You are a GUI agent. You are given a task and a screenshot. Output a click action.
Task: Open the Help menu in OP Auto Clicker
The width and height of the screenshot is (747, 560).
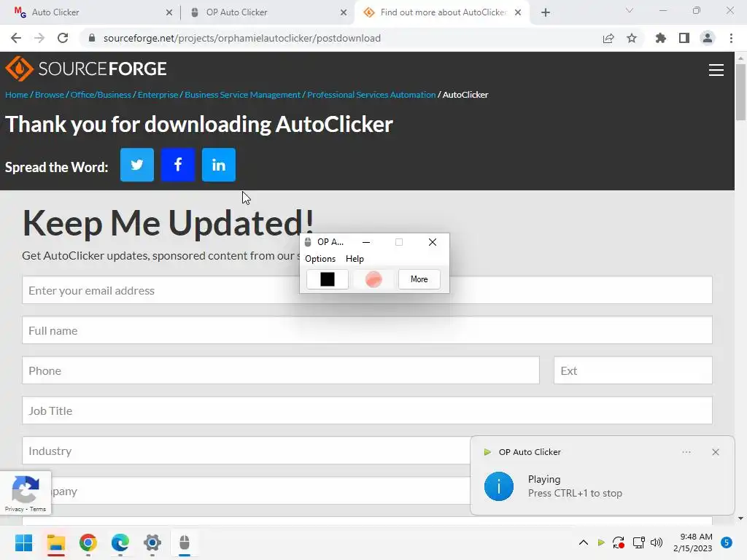coord(355,259)
